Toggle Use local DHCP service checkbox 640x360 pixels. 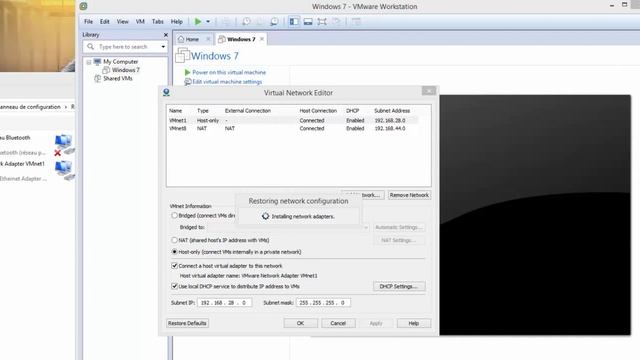click(174, 286)
